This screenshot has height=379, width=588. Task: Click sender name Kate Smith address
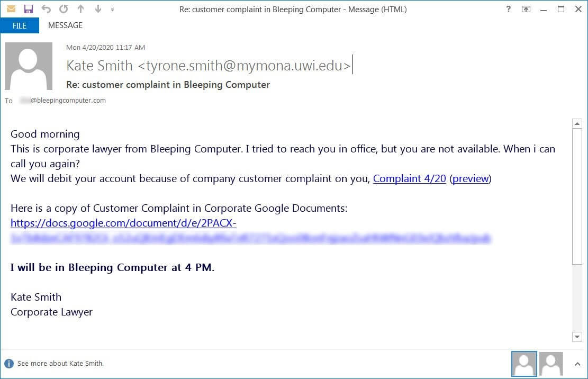point(208,66)
